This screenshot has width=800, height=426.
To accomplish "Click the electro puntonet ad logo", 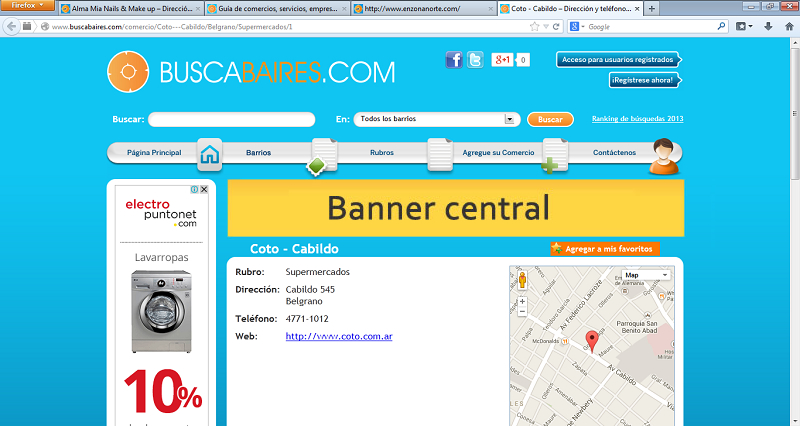I will point(161,213).
